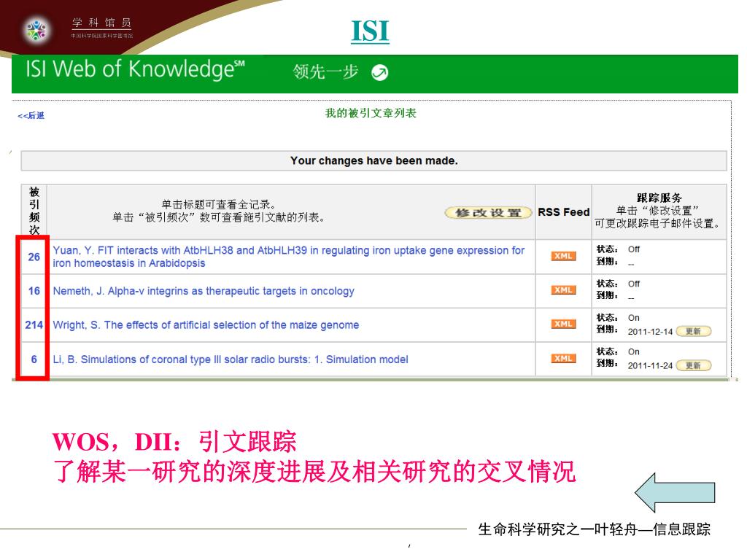
Task: Open Li, B. solar radio bursts article
Action: [231, 359]
